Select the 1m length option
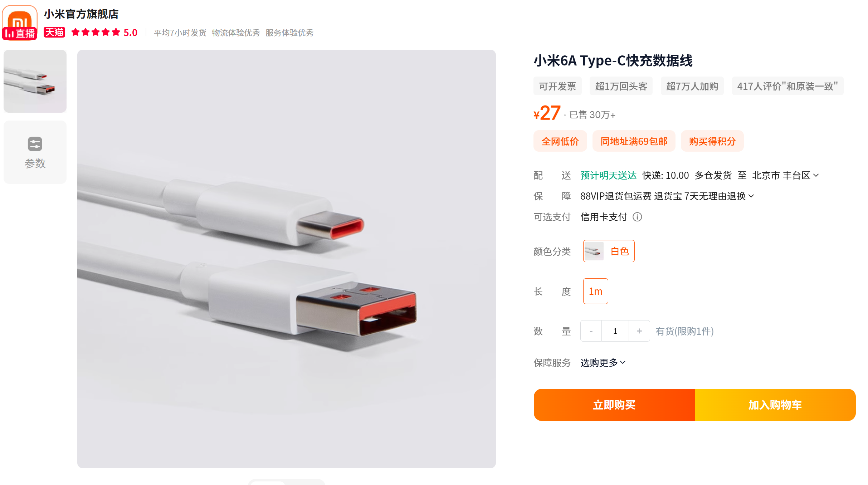This screenshot has height=485, width=868. pos(596,291)
